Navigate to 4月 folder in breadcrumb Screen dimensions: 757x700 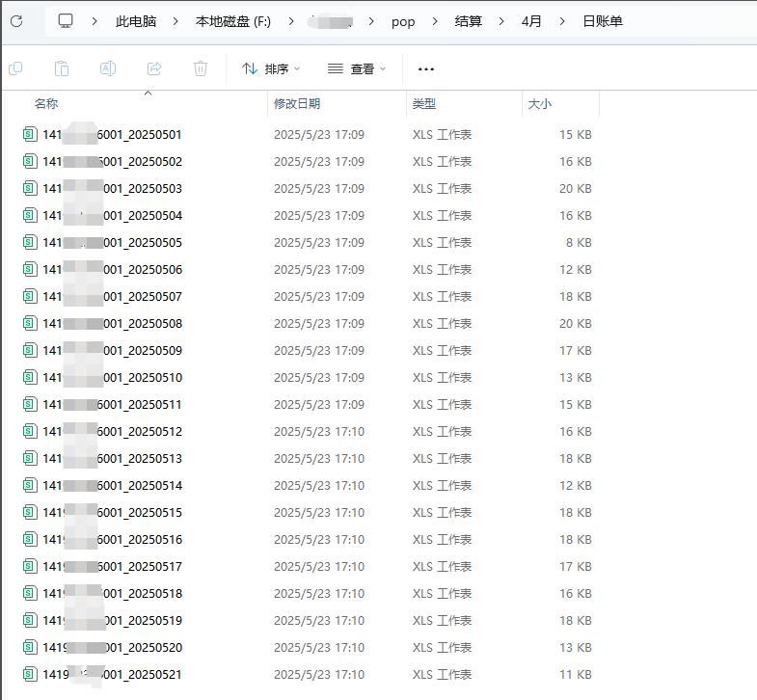(x=531, y=21)
